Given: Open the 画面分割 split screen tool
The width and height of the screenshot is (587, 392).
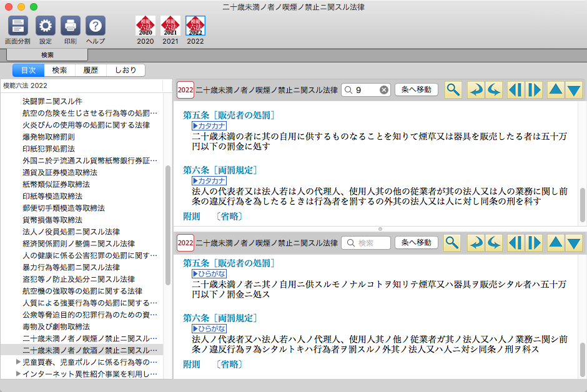Looking at the screenshot, I should tap(17, 26).
